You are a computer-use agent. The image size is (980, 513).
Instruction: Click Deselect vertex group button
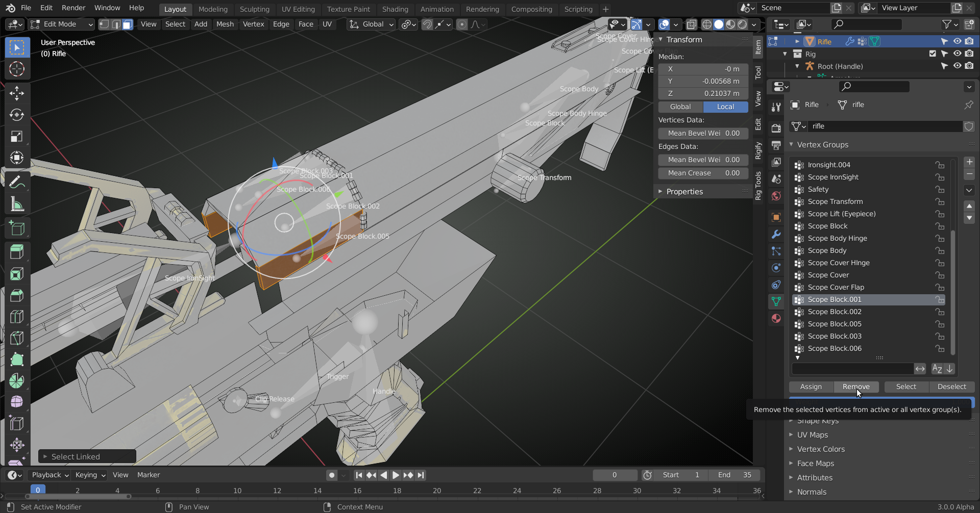(x=951, y=387)
